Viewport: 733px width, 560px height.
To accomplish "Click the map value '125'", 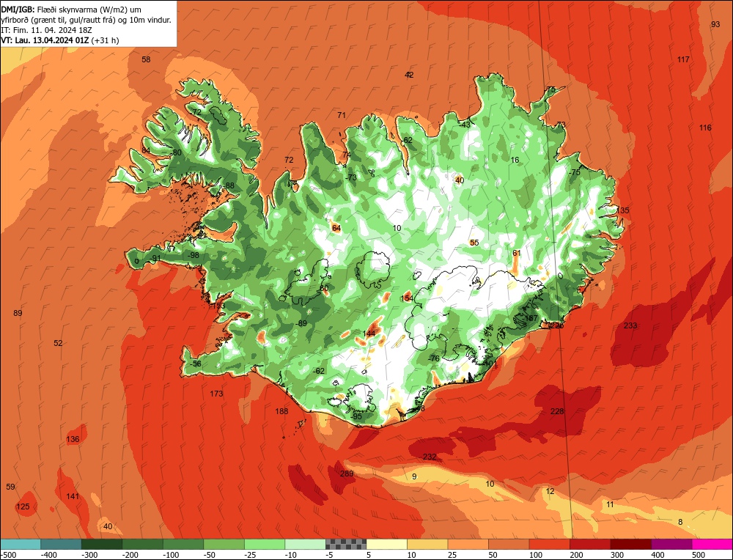I will 23,506.
